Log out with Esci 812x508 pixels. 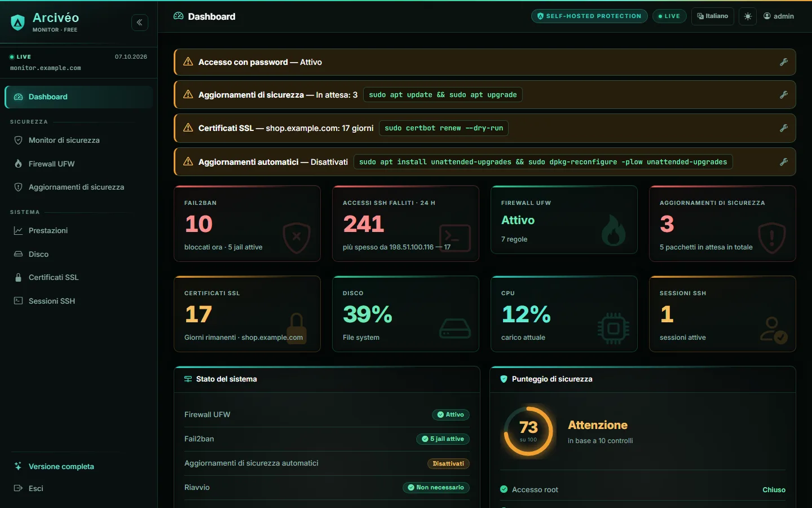pos(79,489)
